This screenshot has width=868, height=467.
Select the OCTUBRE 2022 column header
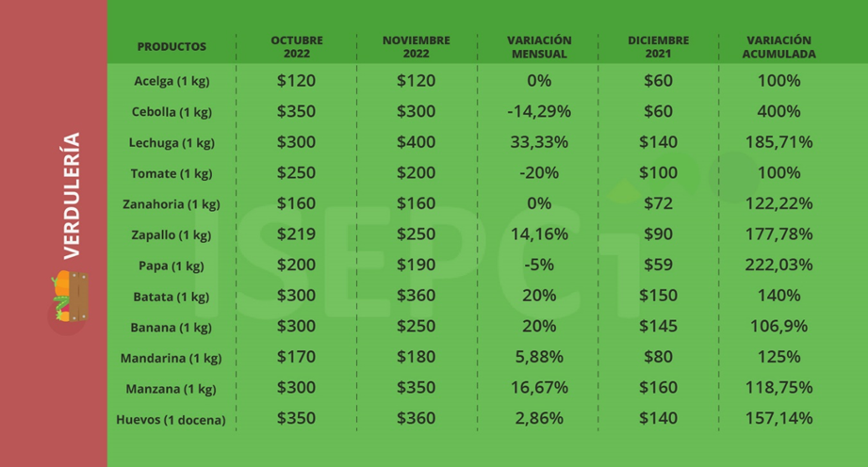click(x=297, y=47)
